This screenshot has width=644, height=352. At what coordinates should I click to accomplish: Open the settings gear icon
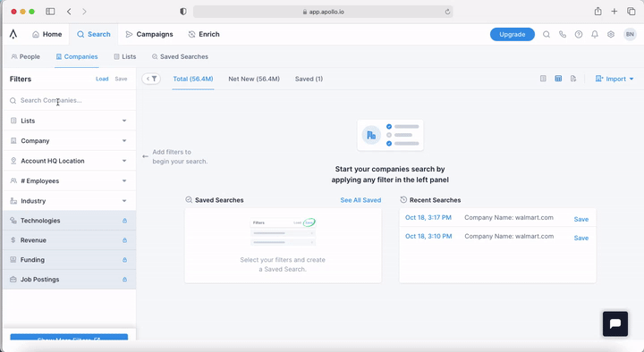tap(611, 35)
